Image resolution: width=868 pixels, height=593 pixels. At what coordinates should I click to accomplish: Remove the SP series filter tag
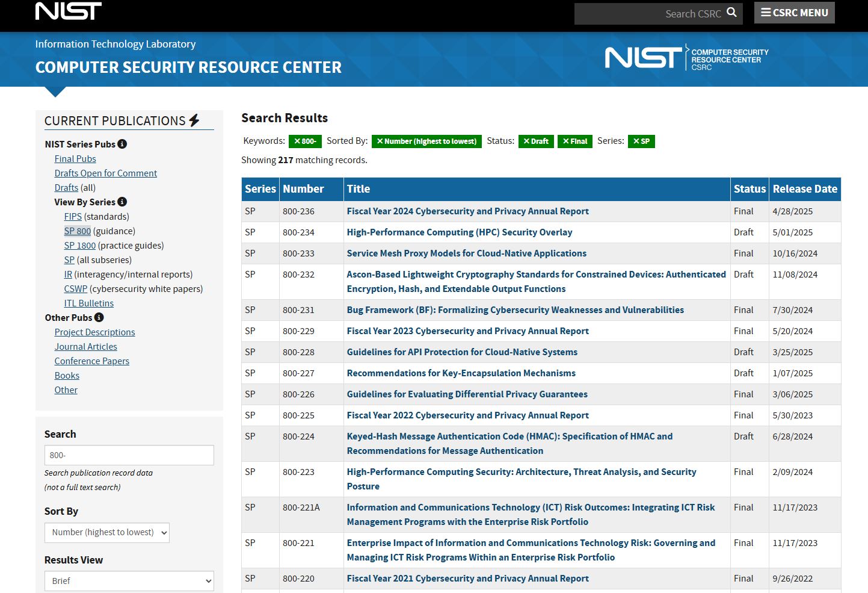click(641, 141)
